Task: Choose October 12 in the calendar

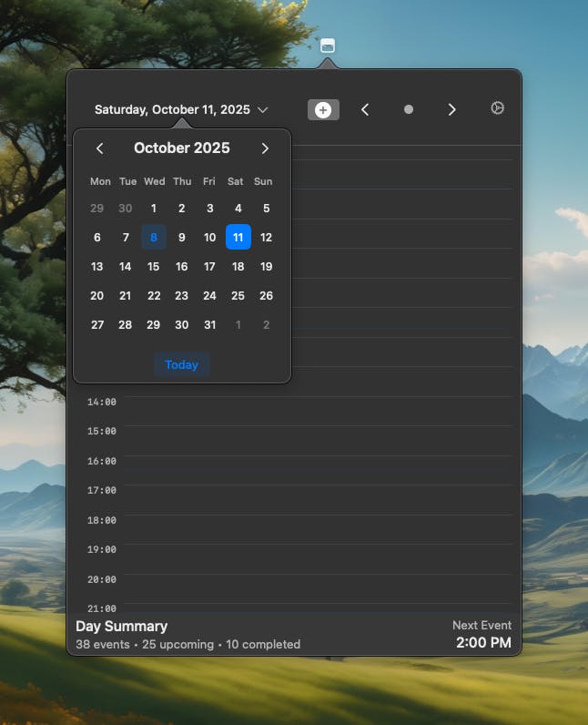Action: click(266, 237)
